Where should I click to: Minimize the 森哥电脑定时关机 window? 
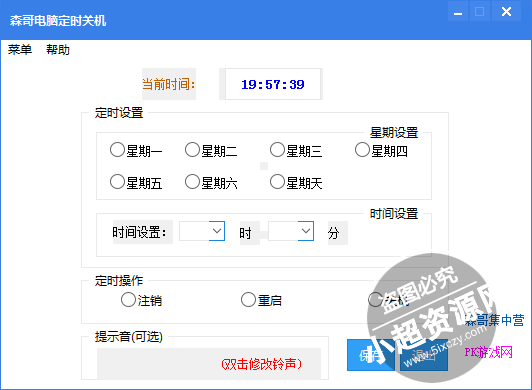pyautogui.click(x=458, y=12)
